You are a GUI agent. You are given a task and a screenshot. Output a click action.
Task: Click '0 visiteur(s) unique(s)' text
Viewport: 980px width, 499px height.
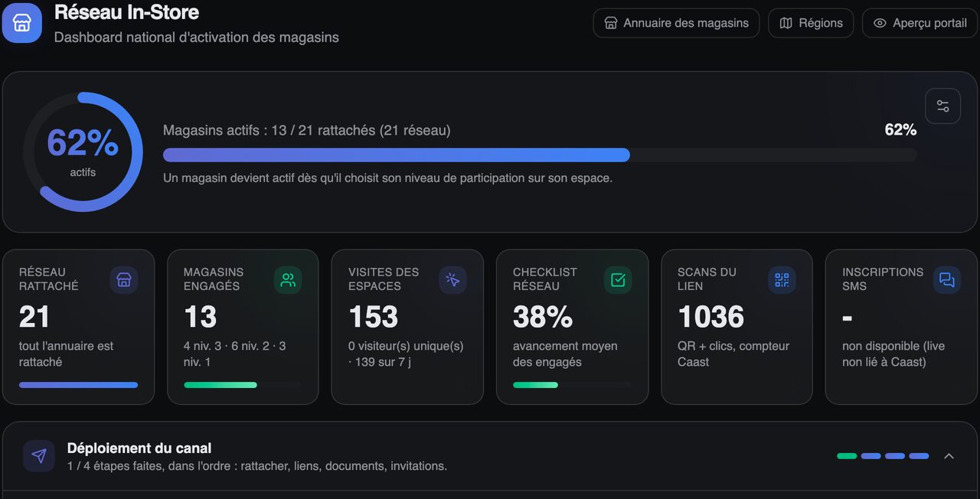[406, 346]
